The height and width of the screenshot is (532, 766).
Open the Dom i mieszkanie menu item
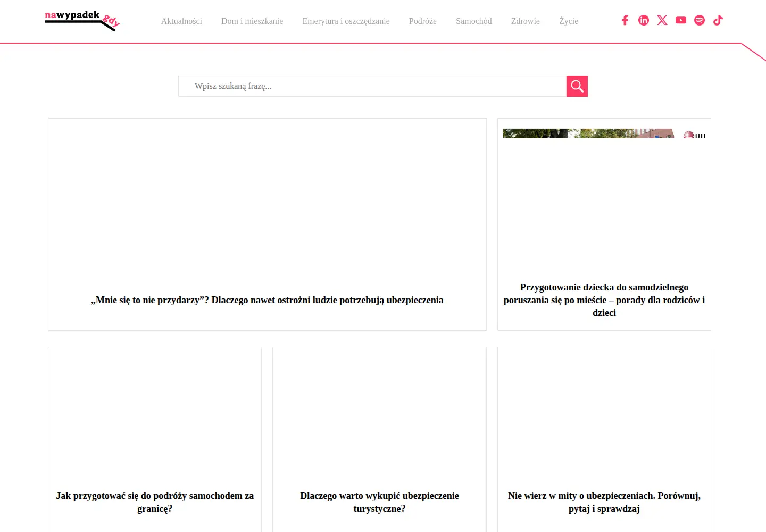click(x=252, y=21)
